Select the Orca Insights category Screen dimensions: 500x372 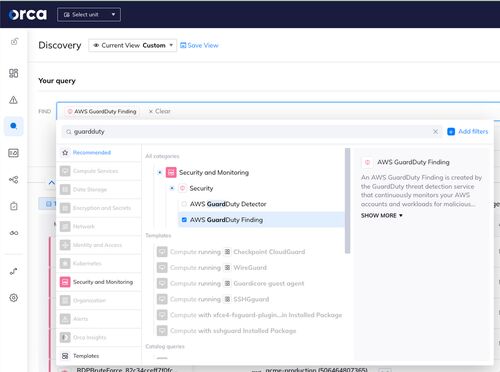coord(99,338)
